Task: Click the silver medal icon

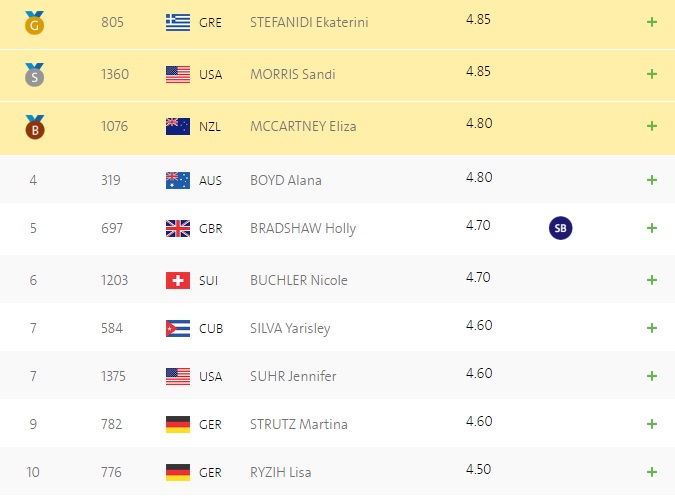Action: click(x=34, y=75)
